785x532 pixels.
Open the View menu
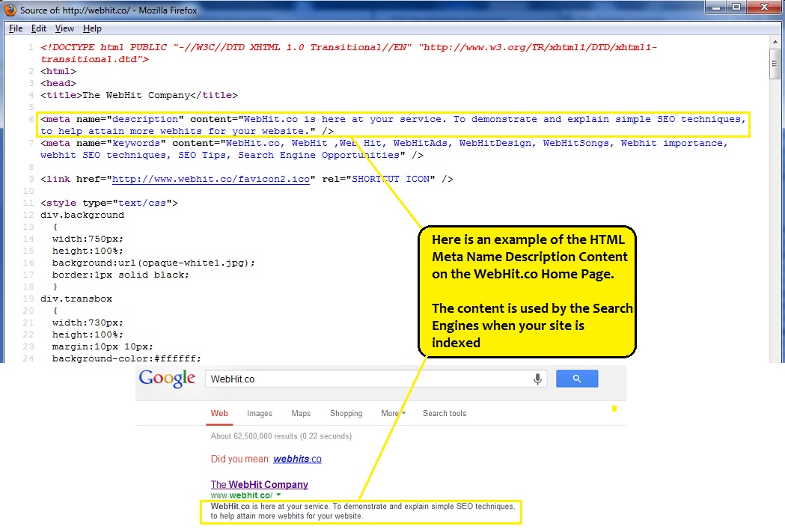coord(64,28)
